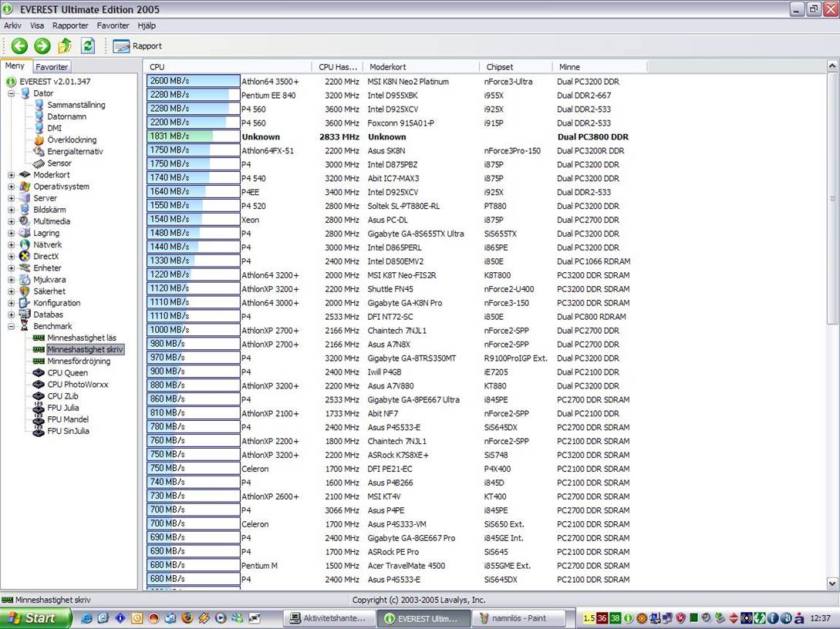
Task: Click the Refresh toolbar icon
Action: pos(88,46)
